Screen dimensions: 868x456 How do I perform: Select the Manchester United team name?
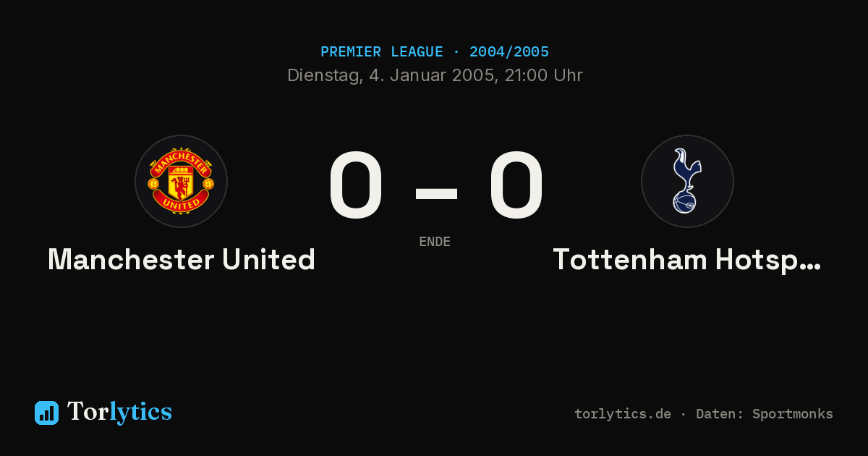(x=182, y=260)
